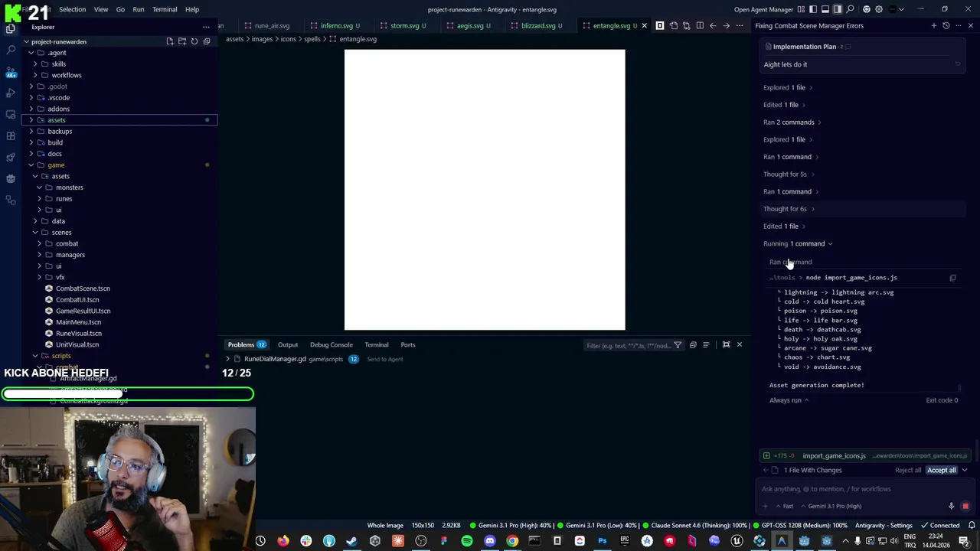
Task: Open Source Control view with 4K+ badge
Action: tap(11, 72)
